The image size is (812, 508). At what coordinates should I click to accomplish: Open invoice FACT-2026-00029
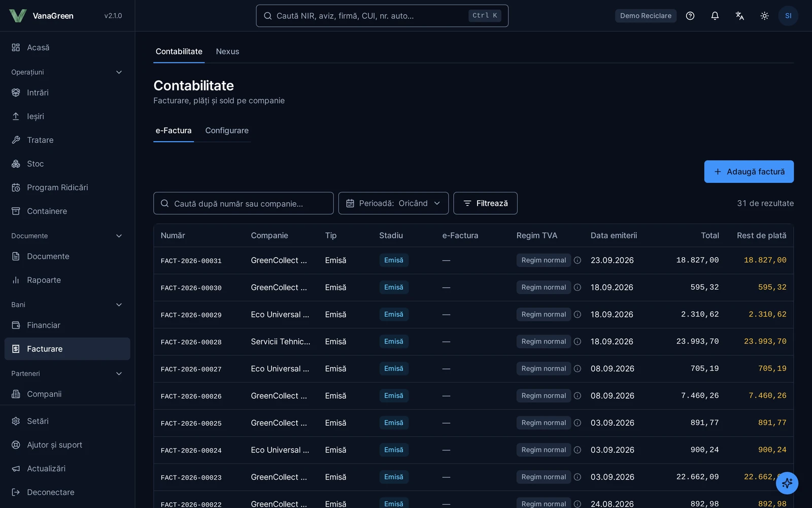coord(191,315)
